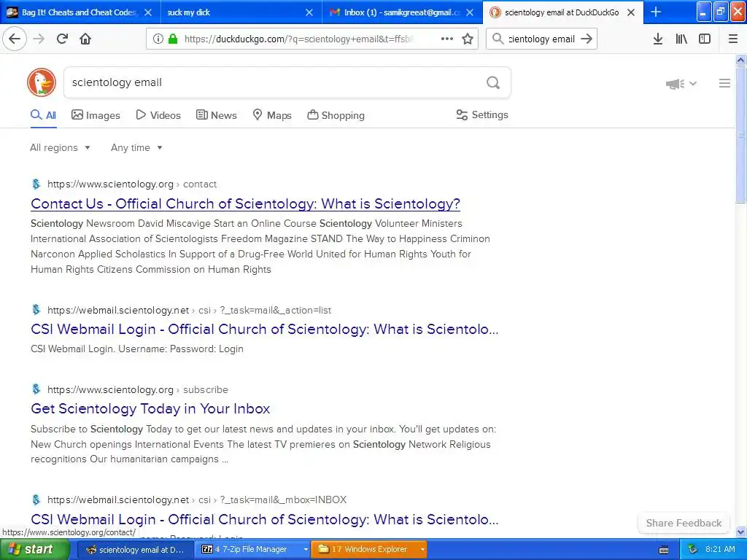Open the Windows Explorer taskbar group
Image resolution: width=747 pixels, height=560 pixels.
pyautogui.click(x=369, y=550)
